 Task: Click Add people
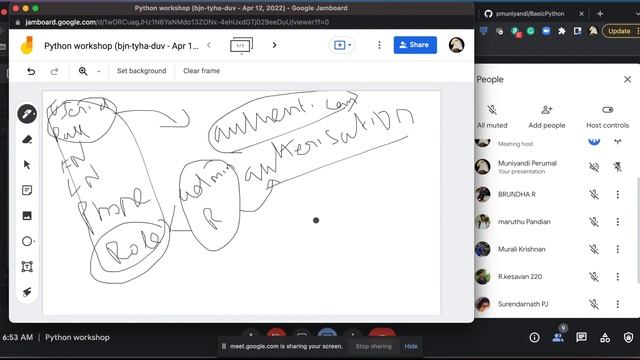click(547, 116)
